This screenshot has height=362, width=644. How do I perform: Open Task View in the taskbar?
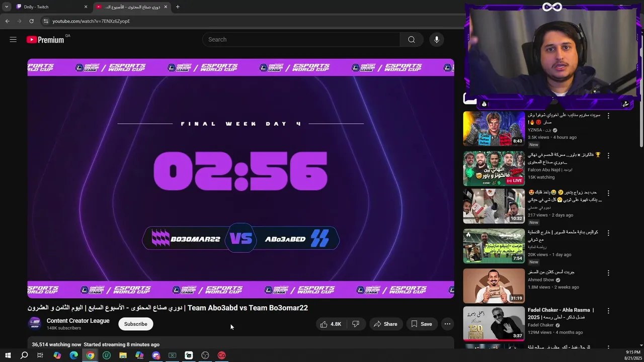pyautogui.click(x=40, y=355)
